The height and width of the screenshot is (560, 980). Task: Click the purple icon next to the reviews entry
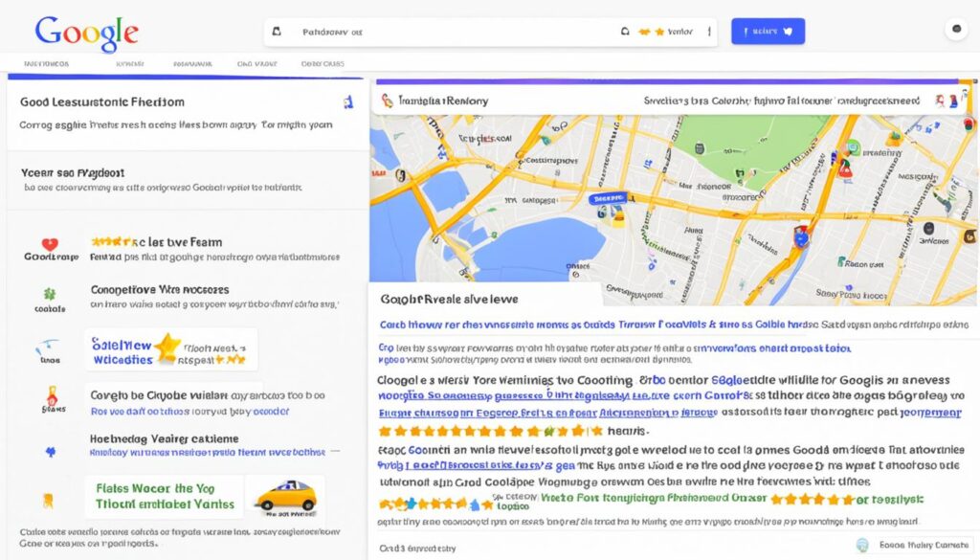pyautogui.click(x=52, y=450)
